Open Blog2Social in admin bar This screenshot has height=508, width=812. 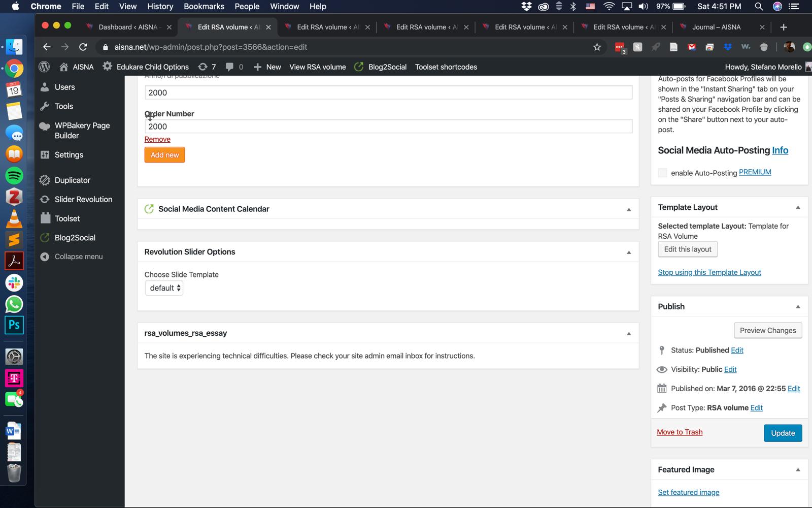[381, 67]
